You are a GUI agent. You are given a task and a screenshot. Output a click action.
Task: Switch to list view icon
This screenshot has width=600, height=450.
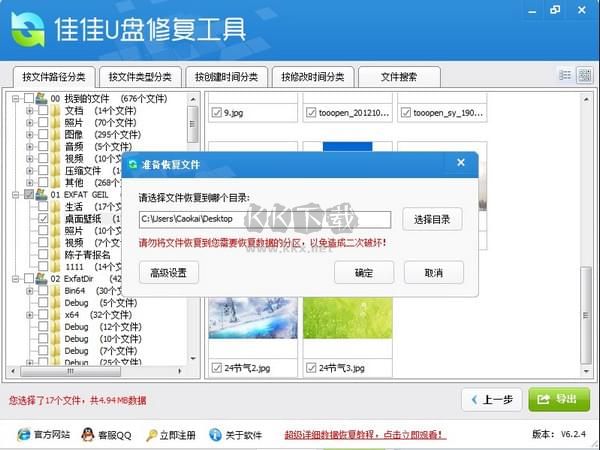(x=565, y=75)
